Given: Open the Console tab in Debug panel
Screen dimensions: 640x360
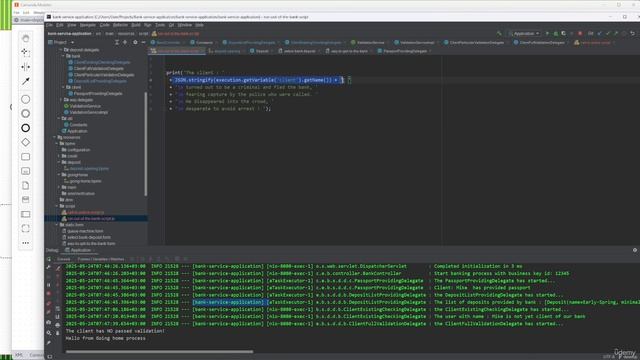Looking at the screenshot, I should [63, 259].
